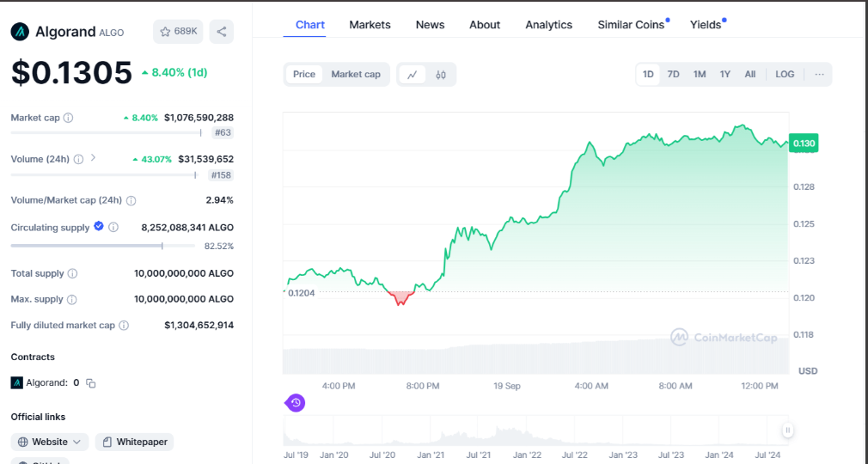Open the Chart tab

point(310,25)
